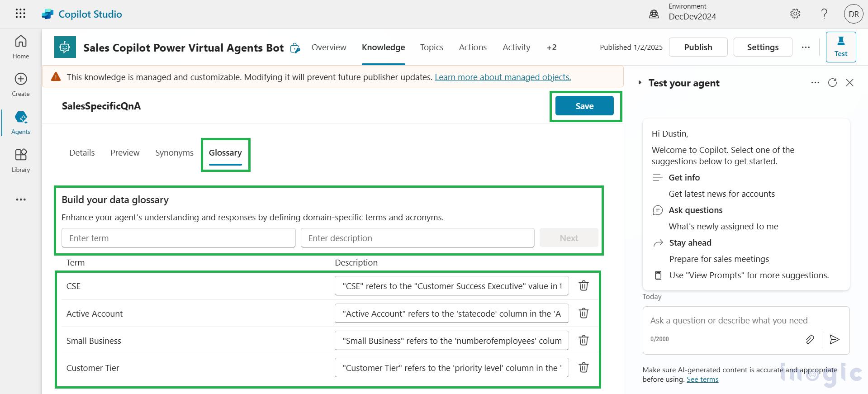Click the Enter term field
Viewport: 868px width, 394px height.
(x=178, y=238)
